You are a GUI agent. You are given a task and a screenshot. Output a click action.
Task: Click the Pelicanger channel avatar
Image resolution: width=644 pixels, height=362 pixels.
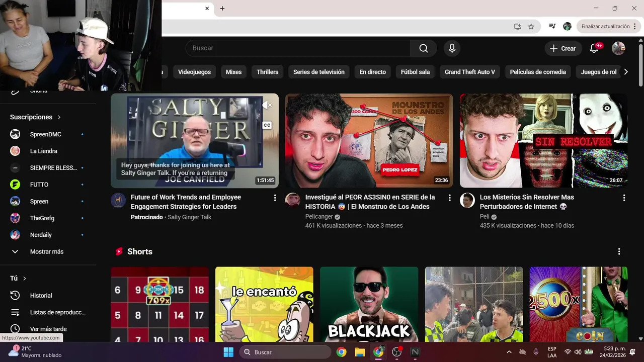[x=293, y=200]
